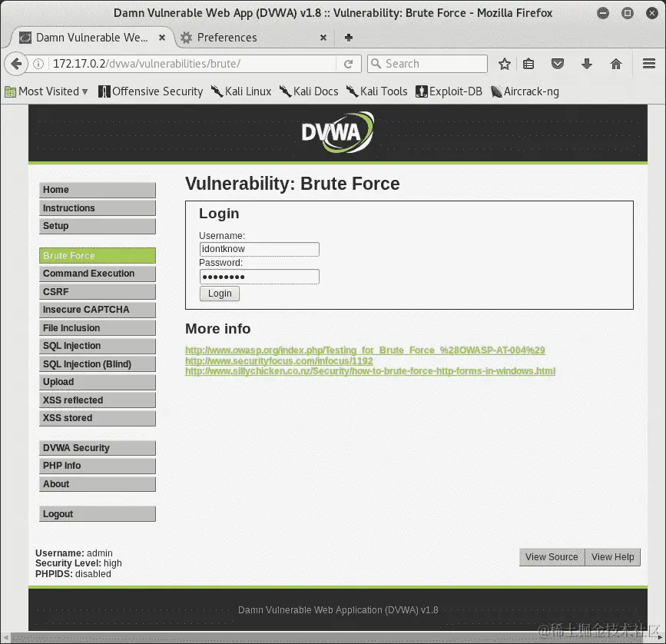Click the DVWA logo in header
666x644 pixels.
pyautogui.click(x=338, y=132)
